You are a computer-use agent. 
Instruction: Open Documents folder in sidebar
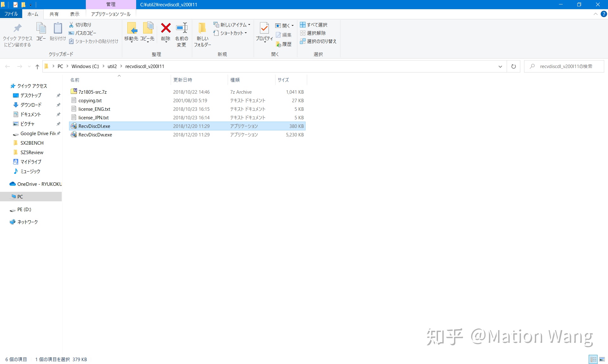pos(31,114)
